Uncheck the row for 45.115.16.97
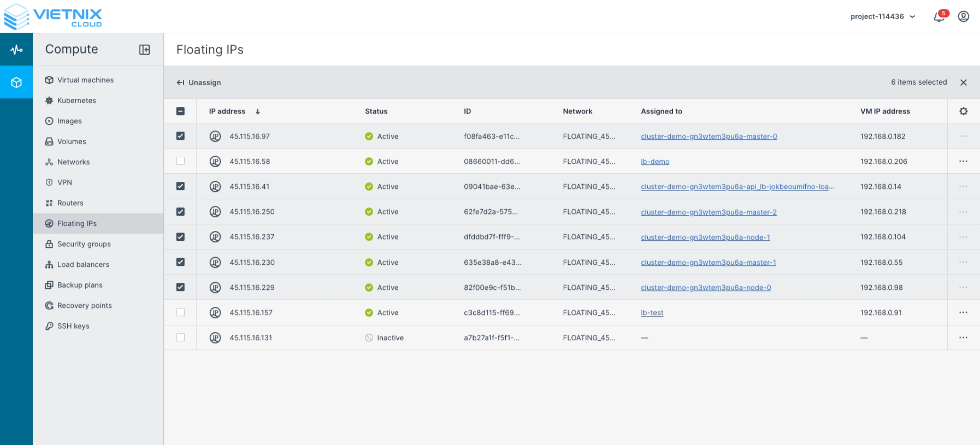980x445 pixels. 180,136
